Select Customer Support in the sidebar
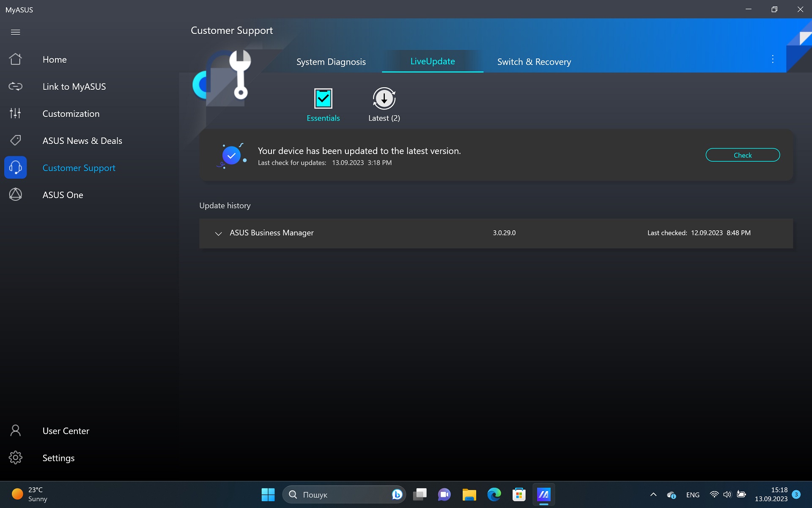Viewport: 812px width, 508px height. point(79,168)
